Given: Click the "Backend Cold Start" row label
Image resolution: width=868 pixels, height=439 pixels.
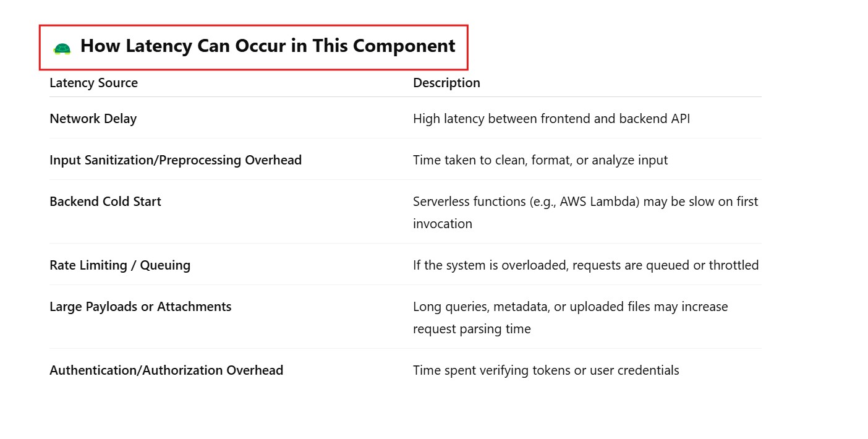Looking at the screenshot, I should (x=105, y=202).
